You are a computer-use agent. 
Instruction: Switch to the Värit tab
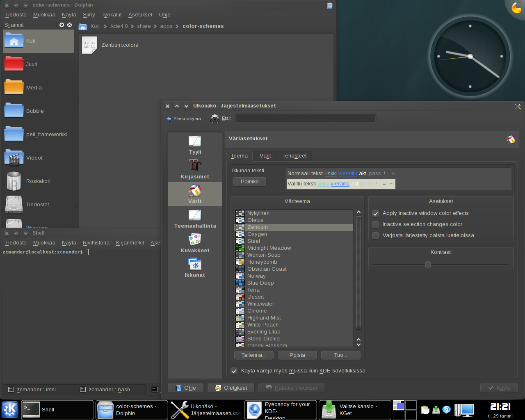[265, 156]
